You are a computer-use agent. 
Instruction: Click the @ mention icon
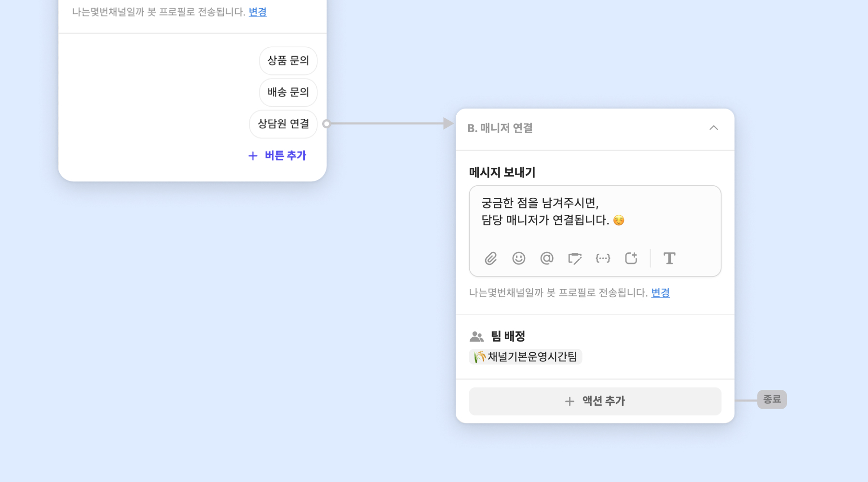(x=546, y=259)
